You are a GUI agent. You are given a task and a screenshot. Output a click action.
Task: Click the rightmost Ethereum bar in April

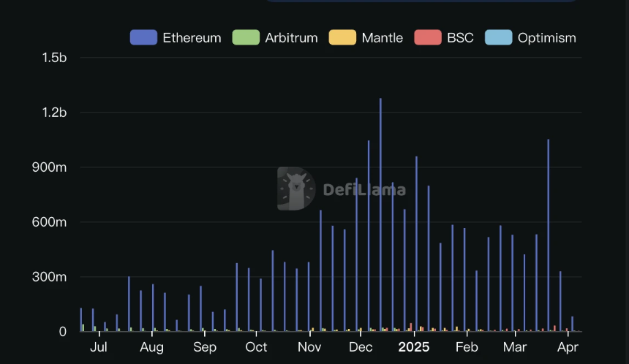coord(572,325)
